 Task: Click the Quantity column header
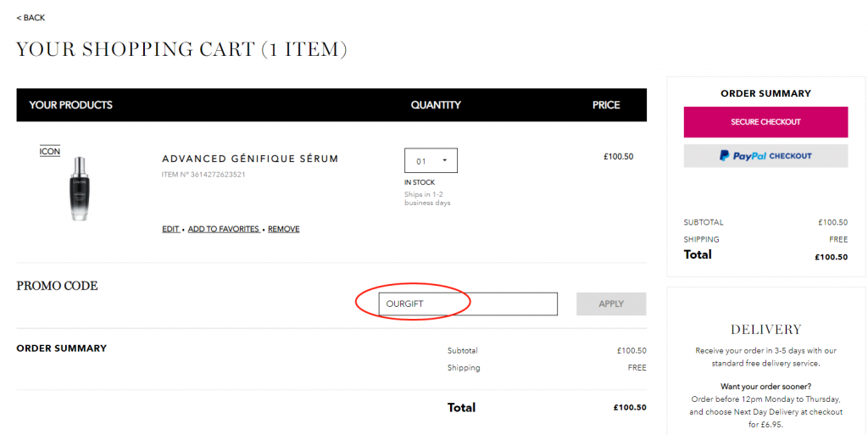click(x=436, y=105)
